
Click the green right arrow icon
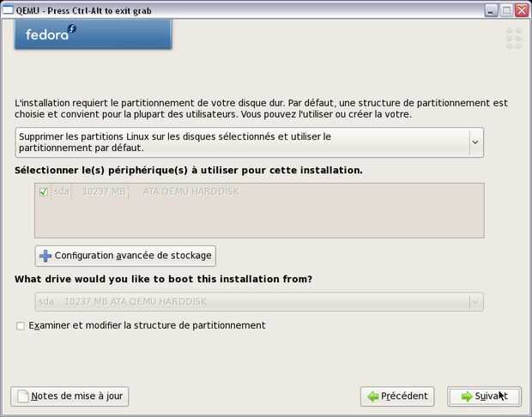click(x=466, y=396)
